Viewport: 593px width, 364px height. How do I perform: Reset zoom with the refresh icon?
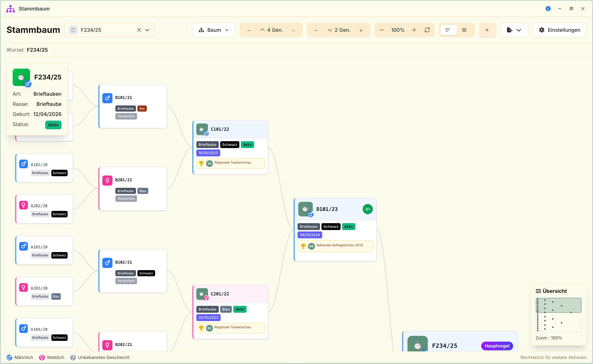[x=427, y=30]
